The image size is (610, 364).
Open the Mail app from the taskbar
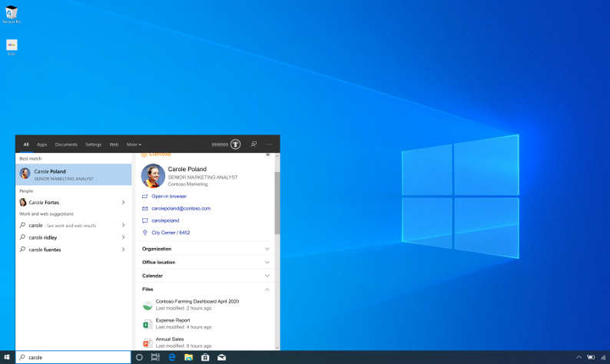point(222,357)
